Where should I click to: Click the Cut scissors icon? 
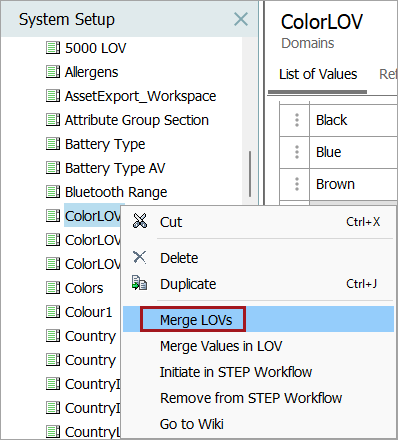pyautogui.click(x=140, y=221)
